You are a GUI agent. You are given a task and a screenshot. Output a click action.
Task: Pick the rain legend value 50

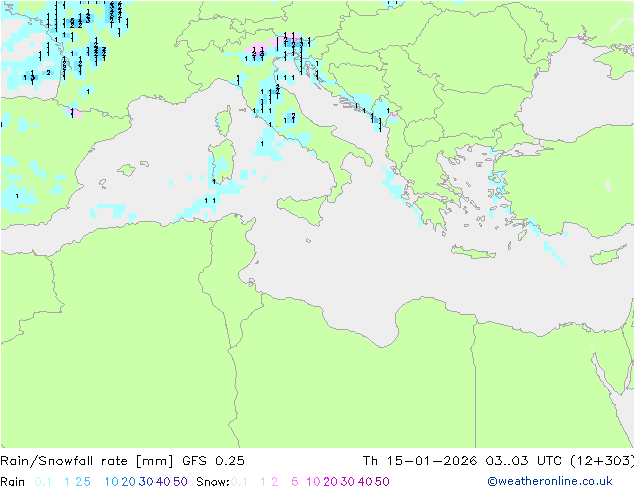tap(180, 482)
